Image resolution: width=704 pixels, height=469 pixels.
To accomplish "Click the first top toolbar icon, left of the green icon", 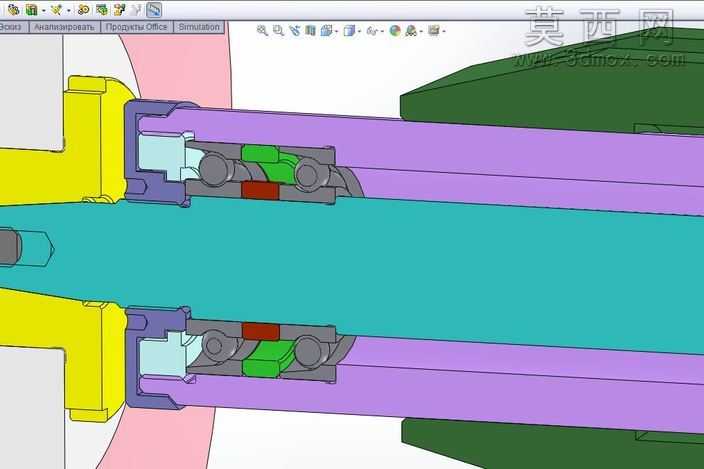I will (x=13, y=9).
